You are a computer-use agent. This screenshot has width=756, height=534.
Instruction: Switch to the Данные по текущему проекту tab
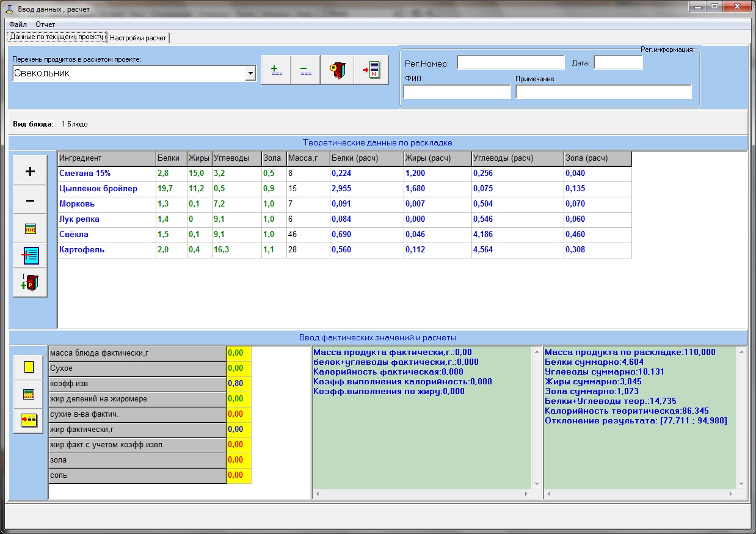click(57, 37)
